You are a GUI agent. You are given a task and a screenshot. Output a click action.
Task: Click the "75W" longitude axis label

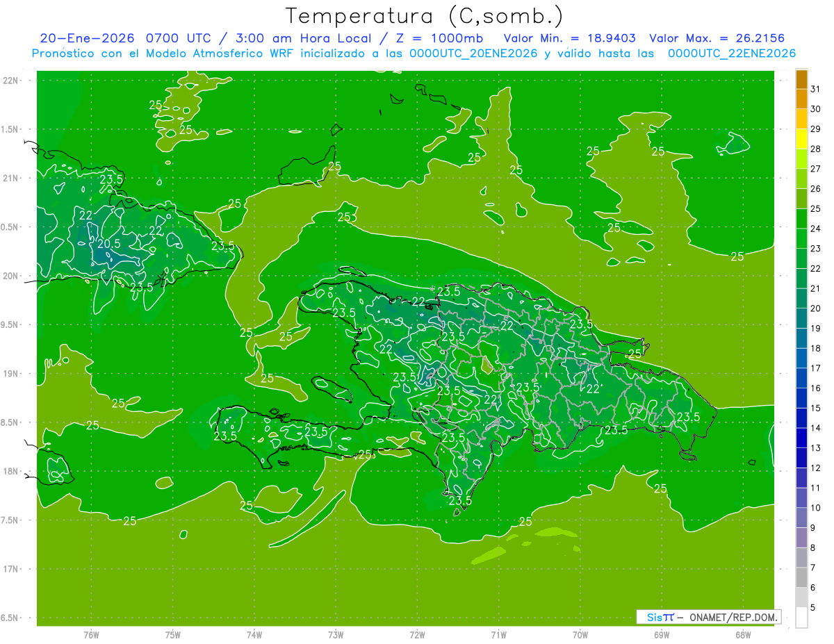coord(172,635)
